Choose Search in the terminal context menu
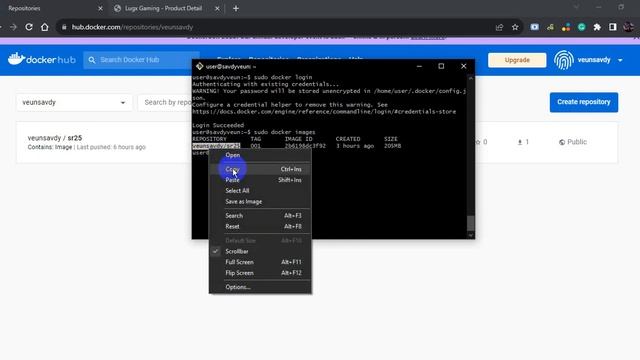This screenshot has width=640, height=360. pyautogui.click(x=260, y=216)
